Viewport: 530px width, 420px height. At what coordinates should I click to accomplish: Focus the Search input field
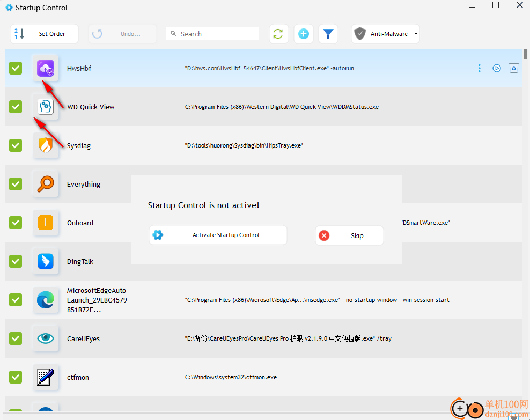(x=212, y=34)
